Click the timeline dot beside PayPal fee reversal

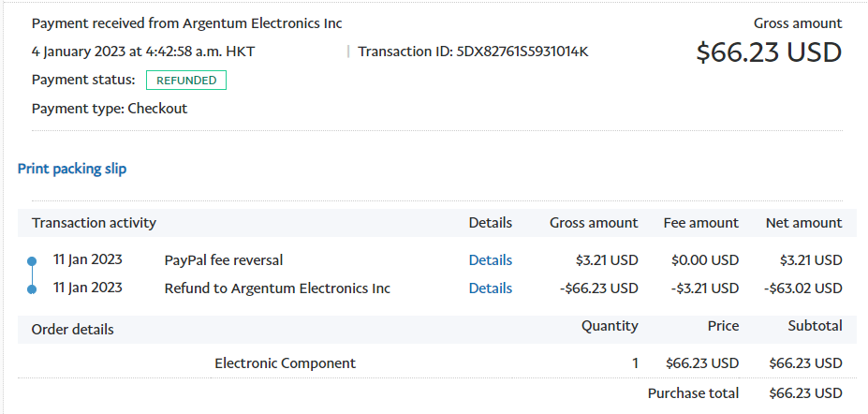coord(32,260)
